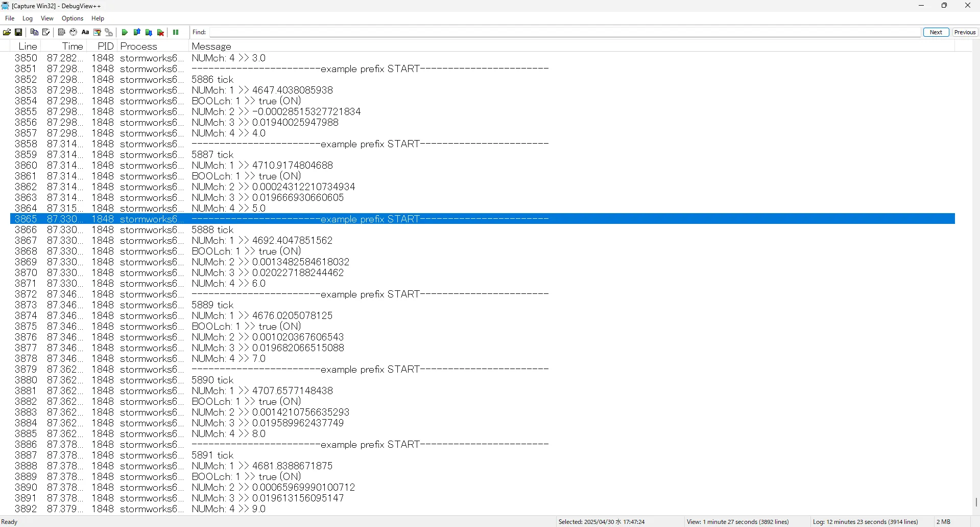This screenshot has height=527, width=980.
Task: Go to next bookmark down-arrow icon
Action: tap(149, 32)
